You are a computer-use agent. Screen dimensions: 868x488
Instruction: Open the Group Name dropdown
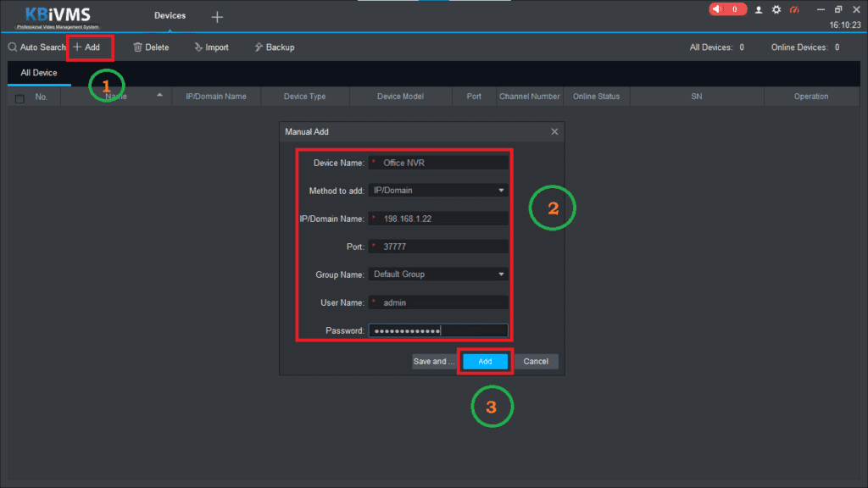(438, 274)
